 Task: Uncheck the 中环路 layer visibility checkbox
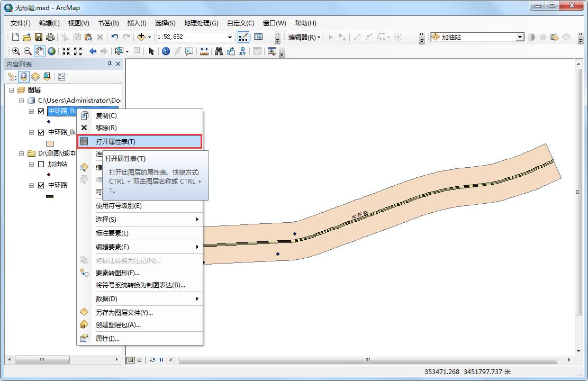(x=41, y=185)
